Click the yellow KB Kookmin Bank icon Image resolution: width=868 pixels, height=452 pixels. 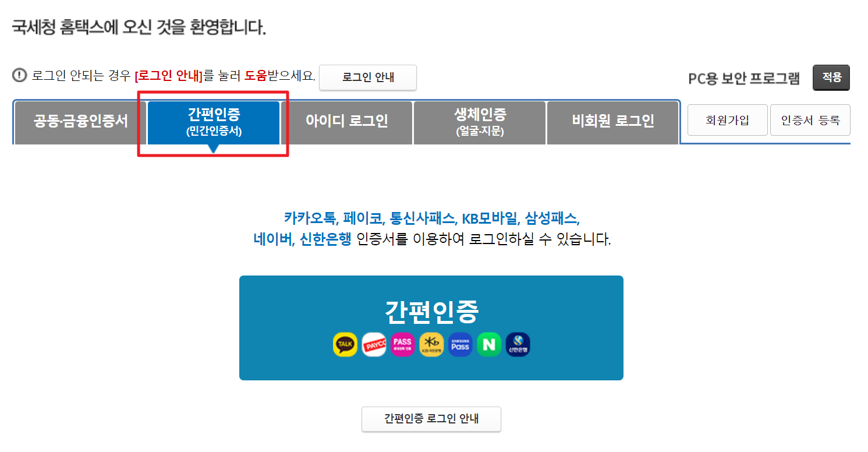tap(431, 345)
